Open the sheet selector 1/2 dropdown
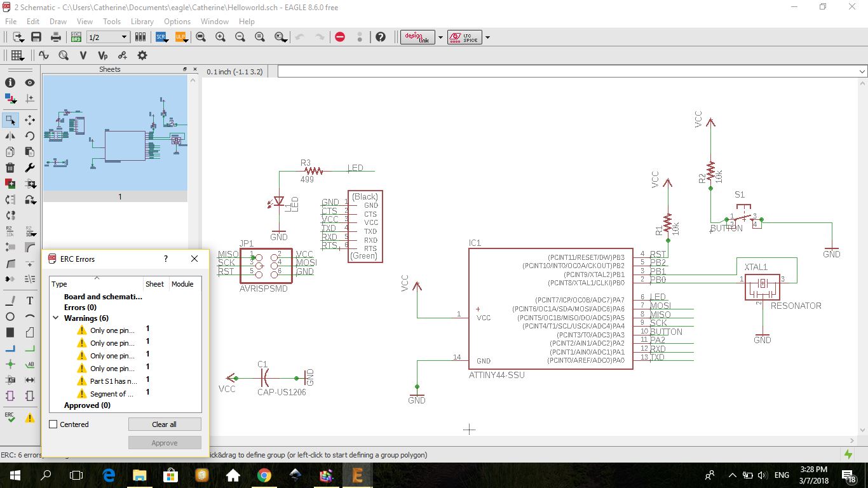This screenshot has width=868, height=488. pyautogui.click(x=107, y=37)
